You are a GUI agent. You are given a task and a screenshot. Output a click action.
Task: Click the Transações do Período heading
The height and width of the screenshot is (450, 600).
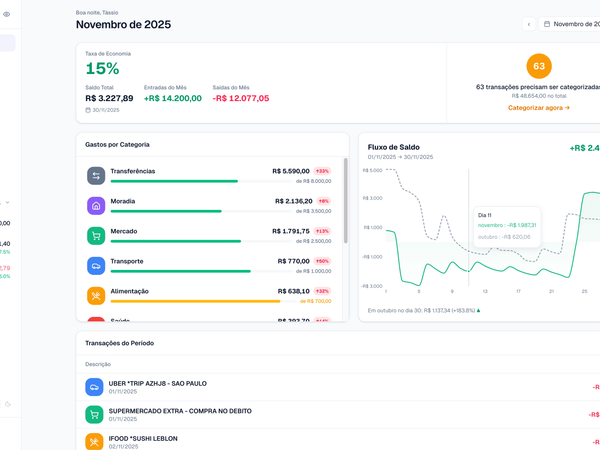(x=119, y=343)
